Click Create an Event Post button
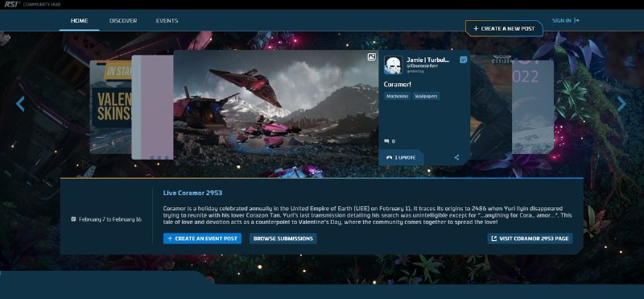The image size is (644, 299). [x=202, y=239]
